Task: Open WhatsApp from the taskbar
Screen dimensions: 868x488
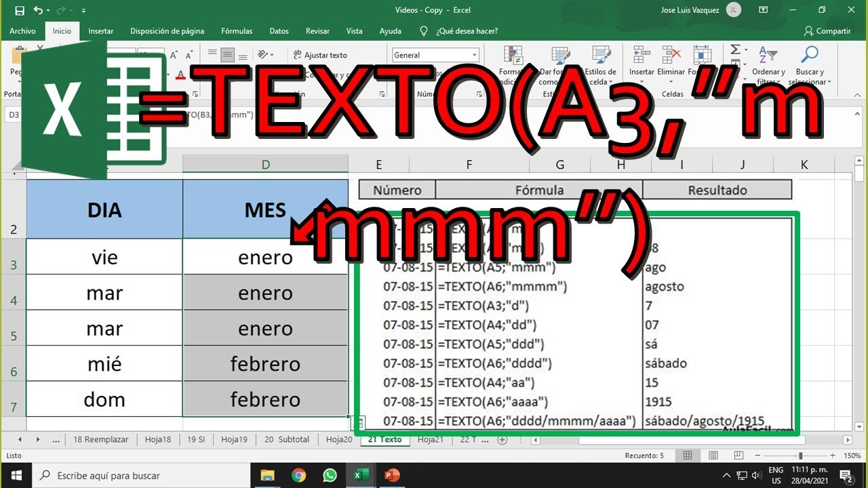Action: [x=330, y=475]
